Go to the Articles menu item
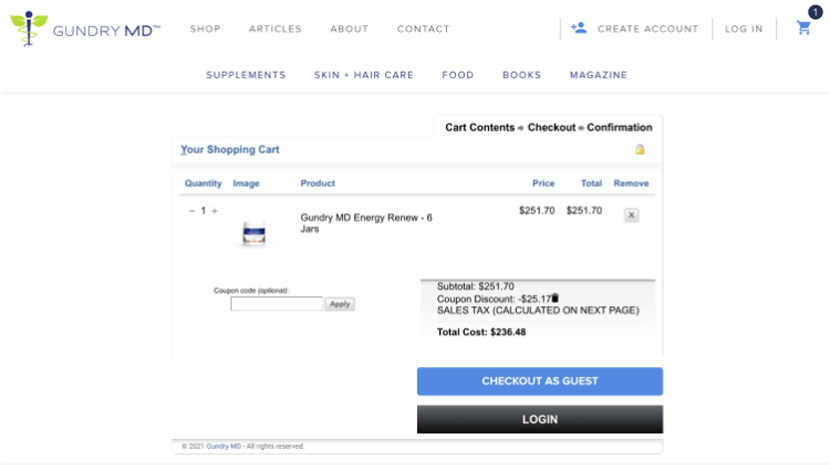This screenshot has width=830, height=465. [275, 29]
